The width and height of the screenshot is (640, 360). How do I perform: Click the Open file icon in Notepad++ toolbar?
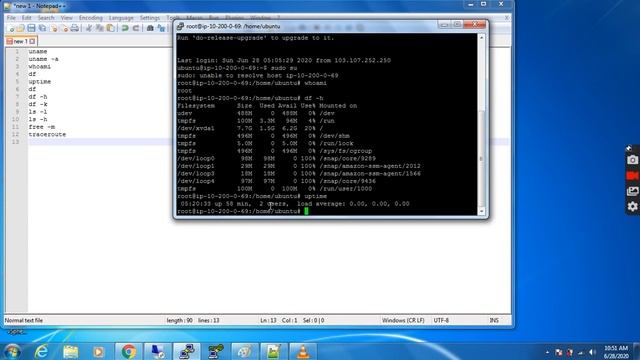[x=20, y=28]
